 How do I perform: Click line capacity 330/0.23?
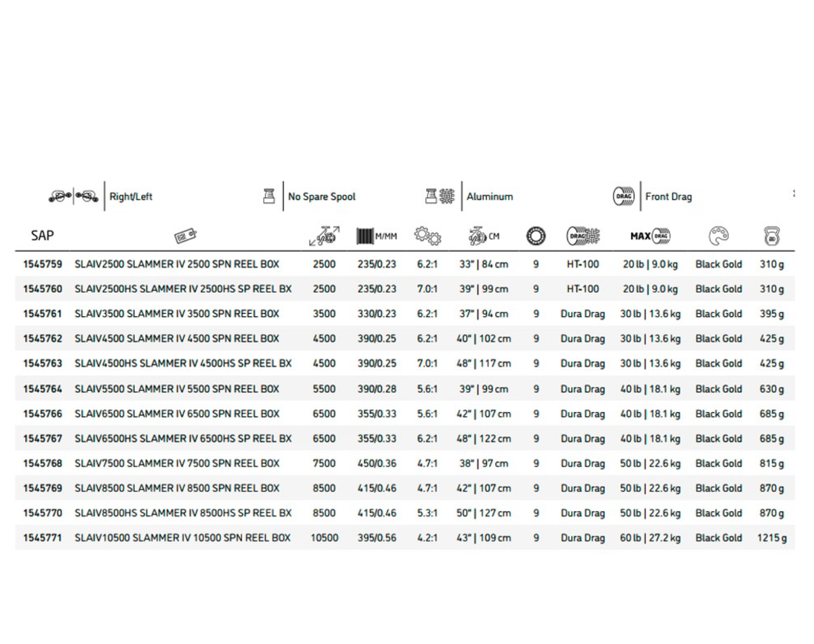[x=376, y=314]
